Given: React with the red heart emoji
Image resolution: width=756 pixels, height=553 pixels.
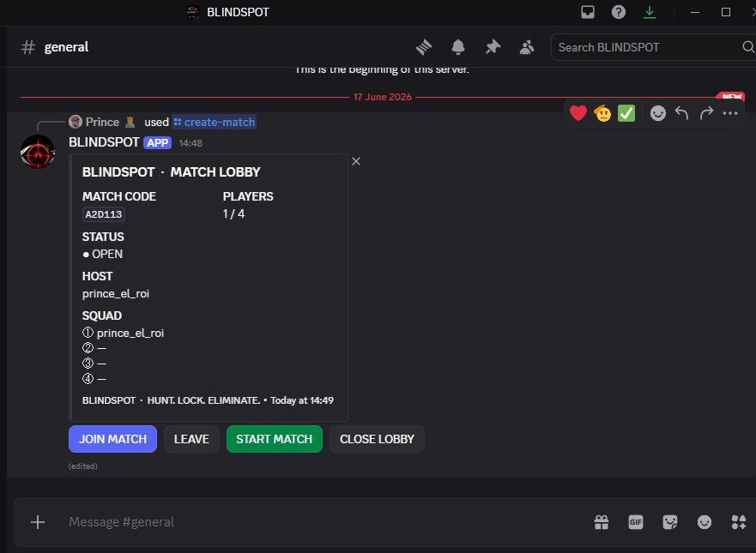Looking at the screenshot, I should [578, 113].
